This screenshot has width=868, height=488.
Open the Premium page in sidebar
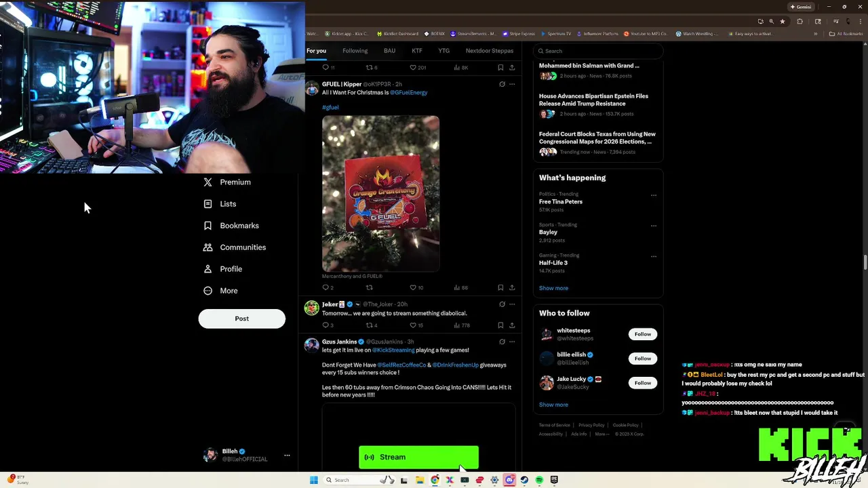(227, 182)
